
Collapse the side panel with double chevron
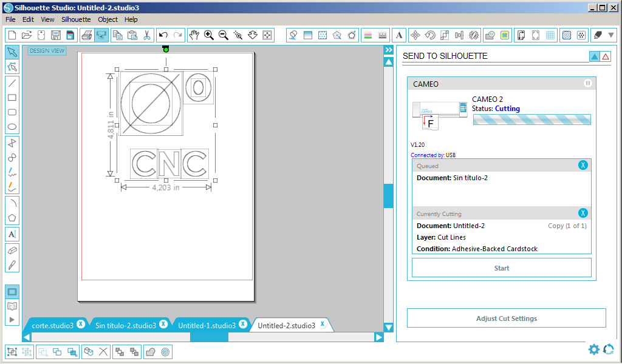(388, 50)
